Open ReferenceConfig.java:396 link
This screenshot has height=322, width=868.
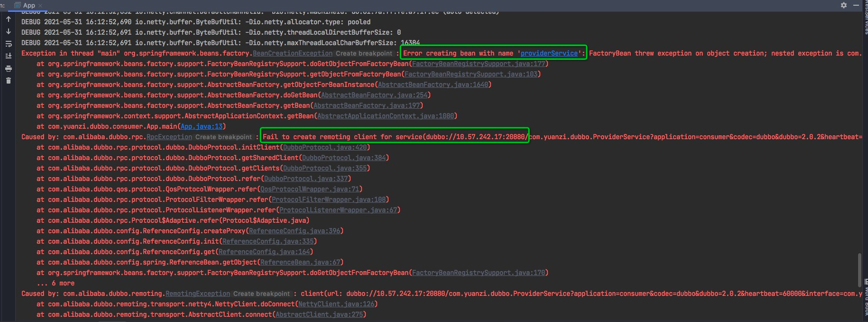(295, 231)
